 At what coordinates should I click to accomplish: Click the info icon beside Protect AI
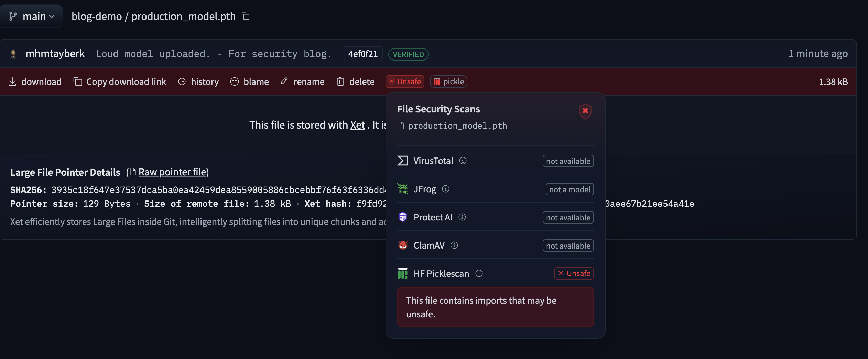[462, 217]
